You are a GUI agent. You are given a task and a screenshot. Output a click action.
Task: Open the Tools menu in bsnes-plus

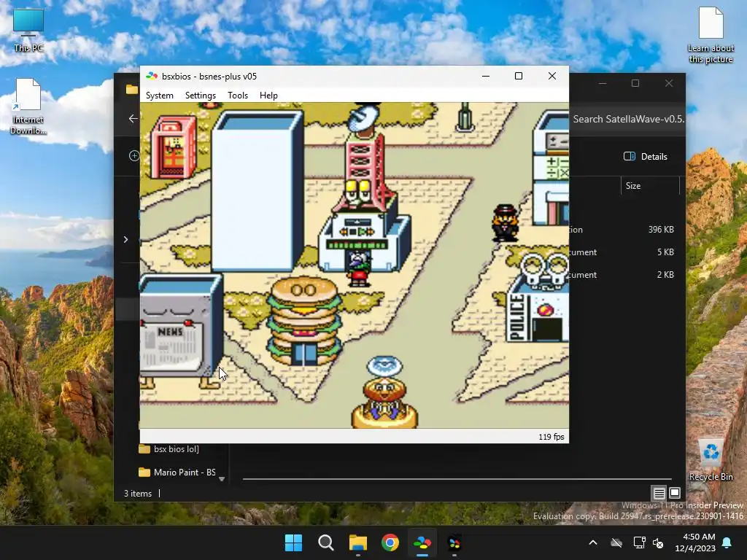point(238,96)
